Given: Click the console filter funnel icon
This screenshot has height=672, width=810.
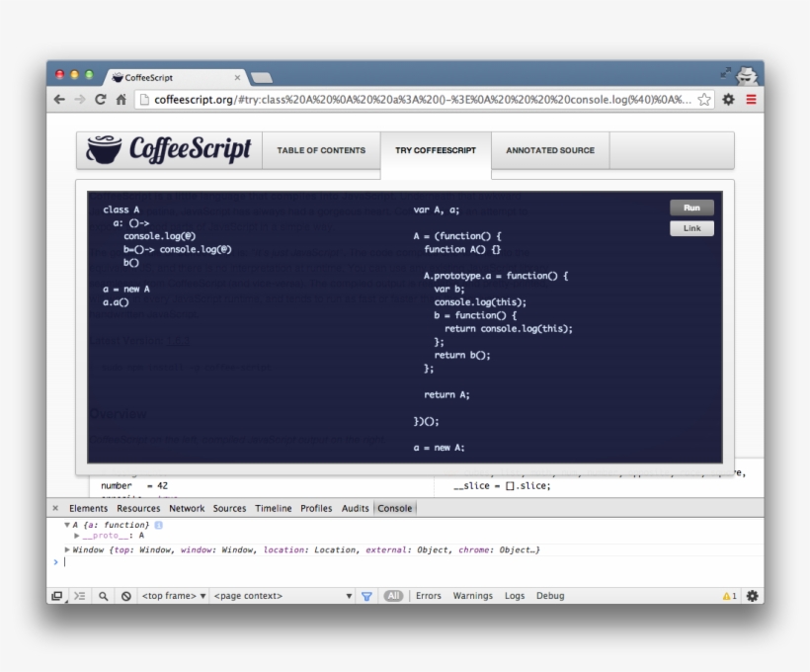Looking at the screenshot, I should coord(366,595).
